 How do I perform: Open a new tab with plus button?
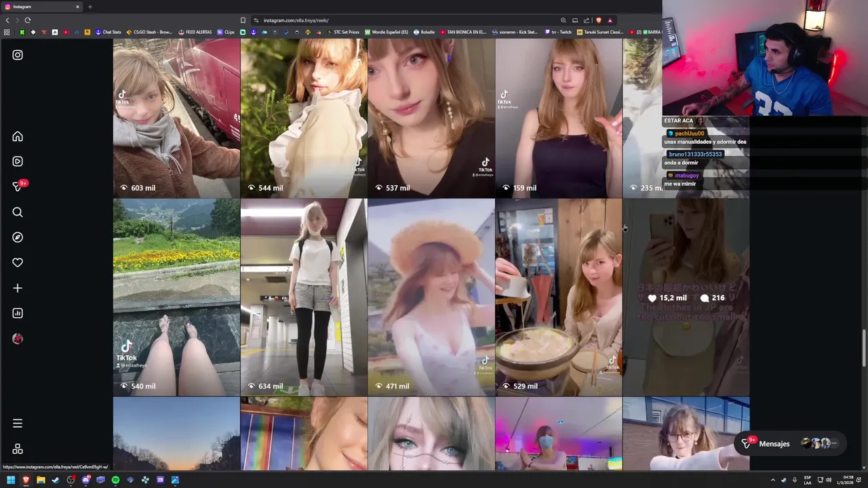90,7
